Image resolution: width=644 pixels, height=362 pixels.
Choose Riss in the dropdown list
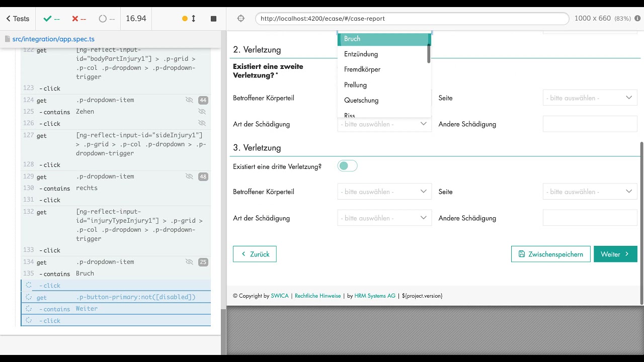pos(384,114)
